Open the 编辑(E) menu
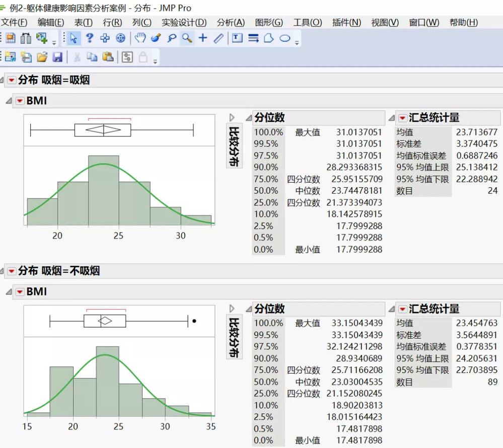This screenshot has height=448, width=503. click(51, 23)
